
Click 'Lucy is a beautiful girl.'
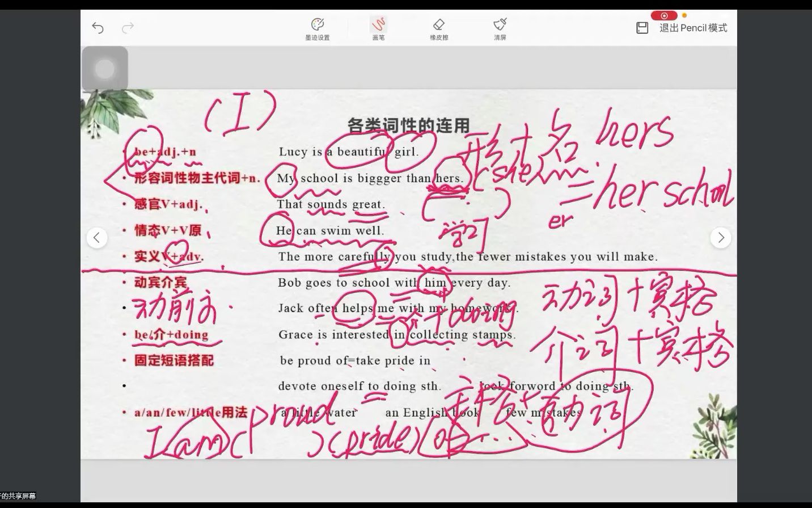pos(349,152)
